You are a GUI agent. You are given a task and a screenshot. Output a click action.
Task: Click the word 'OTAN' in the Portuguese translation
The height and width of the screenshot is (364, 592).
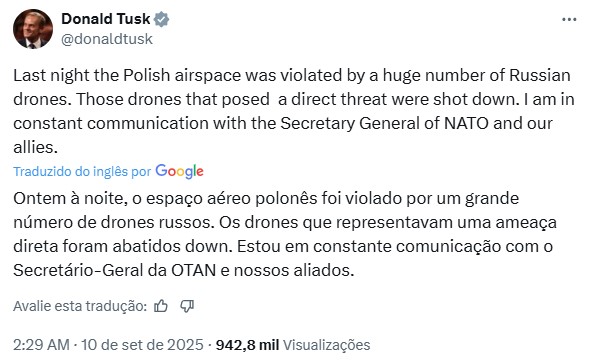tap(194, 270)
